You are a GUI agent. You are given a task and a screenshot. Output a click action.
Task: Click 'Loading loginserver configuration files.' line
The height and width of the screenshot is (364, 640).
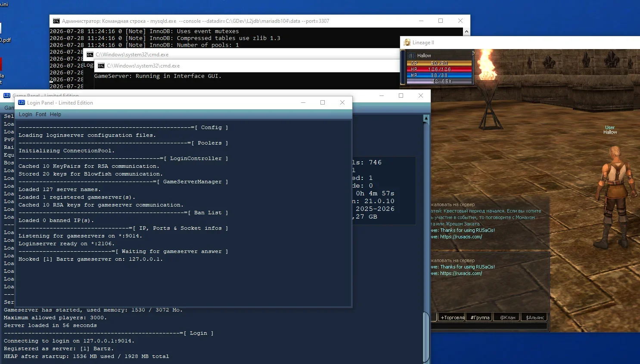point(87,136)
